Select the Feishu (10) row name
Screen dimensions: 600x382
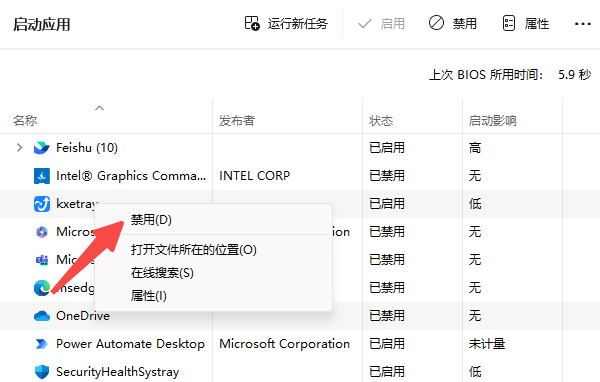click(87, 148)
